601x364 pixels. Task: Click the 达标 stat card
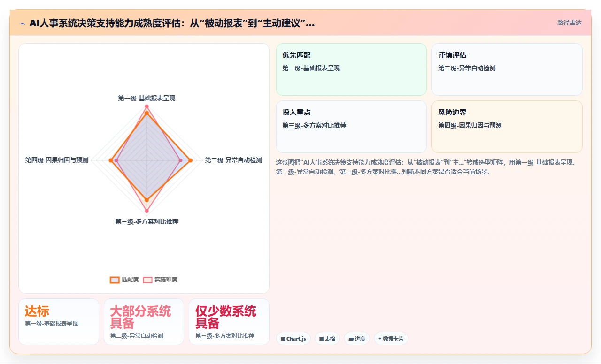[x=59, y=322]
